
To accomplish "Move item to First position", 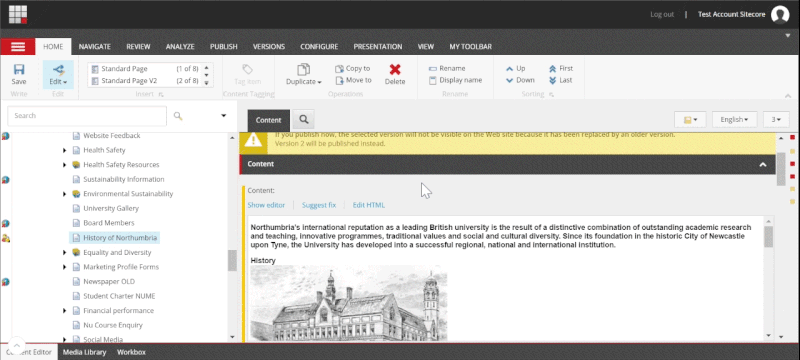I will (x=561, y=68).
